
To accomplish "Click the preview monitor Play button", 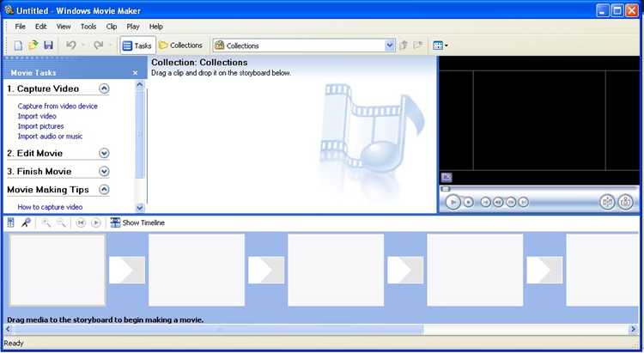I will pyautogui.click(x=453, y=202).
